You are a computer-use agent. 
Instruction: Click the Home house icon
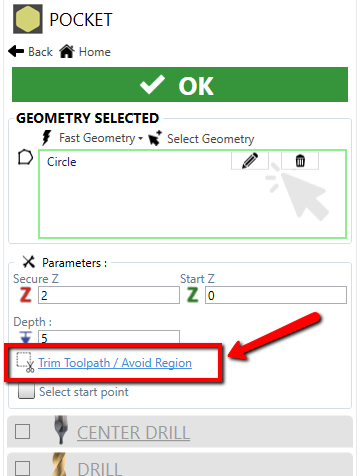(x=67, y=51)
